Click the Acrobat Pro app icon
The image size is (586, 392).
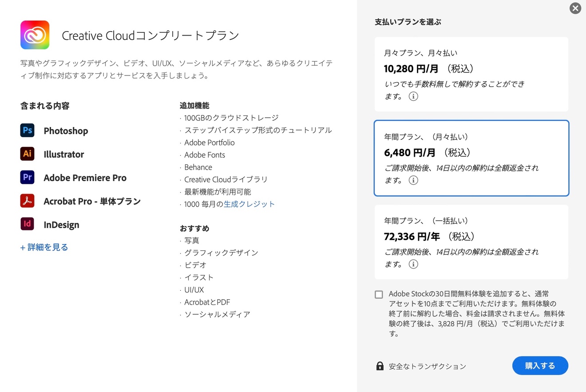point(27,201)
